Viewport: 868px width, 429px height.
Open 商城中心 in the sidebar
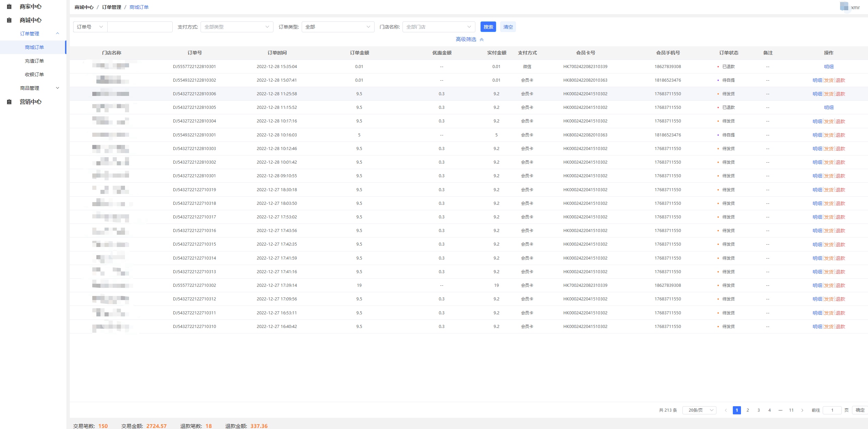pyautogui.click(x=30, y=20)
